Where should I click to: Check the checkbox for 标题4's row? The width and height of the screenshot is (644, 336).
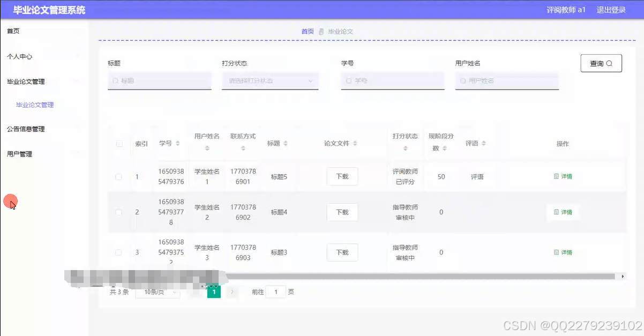coord(119,212)
